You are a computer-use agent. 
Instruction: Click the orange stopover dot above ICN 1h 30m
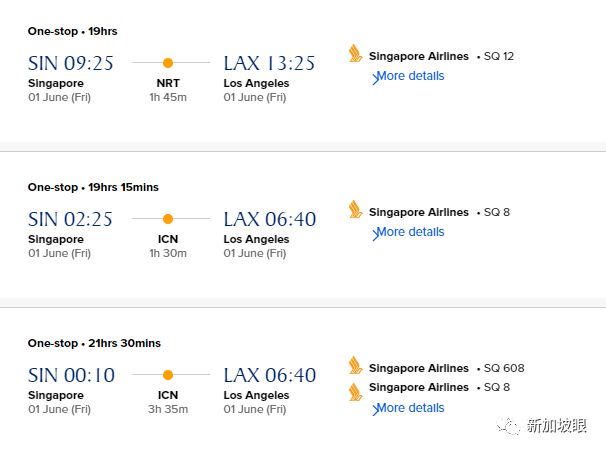168,219
